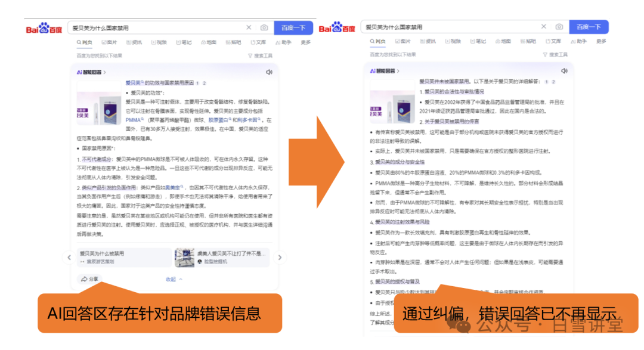This screenshot has height=350, width=644.
Task: Select 视频 tab in the right screenshot
Action: [x=453, y=41]
